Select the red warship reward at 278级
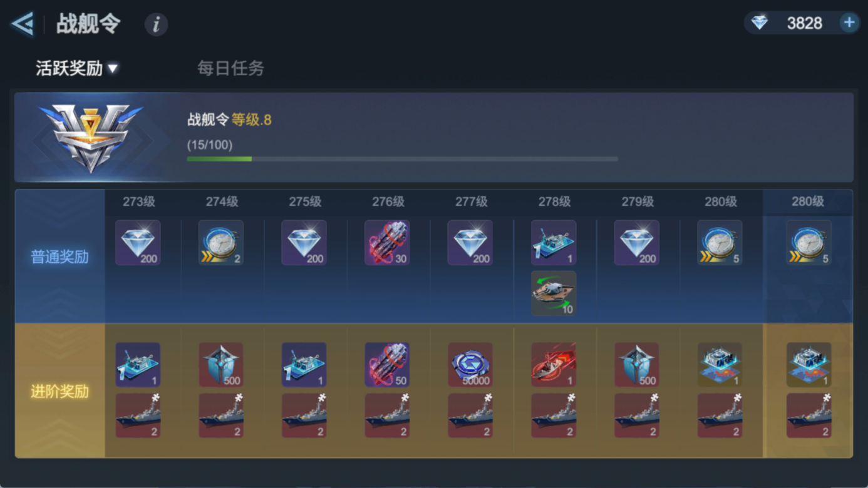Image resolution: width=868 pixels, height=488 pixels. point(554,365)
